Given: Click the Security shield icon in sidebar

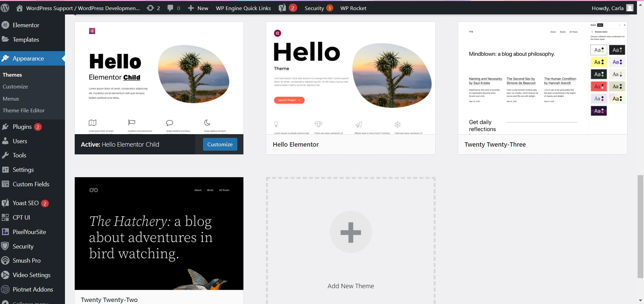Looking at the screenshot, I should tap(5, 246).
